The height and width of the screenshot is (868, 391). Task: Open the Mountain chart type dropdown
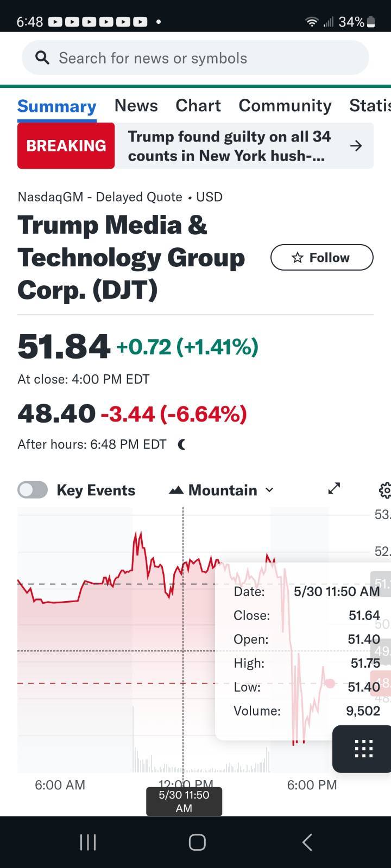[x=222, y=490]
